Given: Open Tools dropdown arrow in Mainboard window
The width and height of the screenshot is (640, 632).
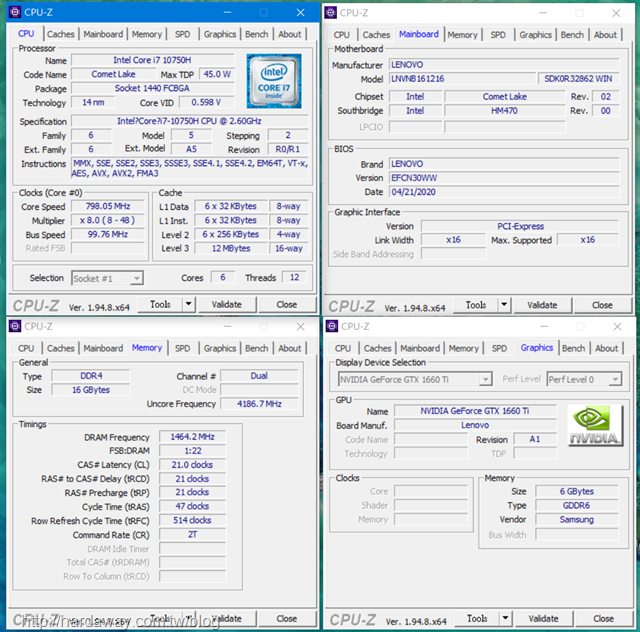Looking at the screenshot, I should (x=504, y=305).
